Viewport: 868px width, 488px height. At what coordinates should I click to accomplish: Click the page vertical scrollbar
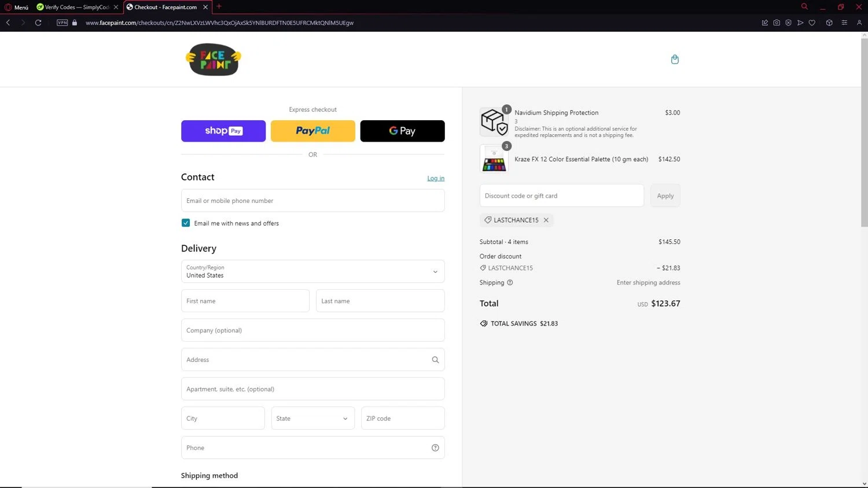tap(865, 133)
